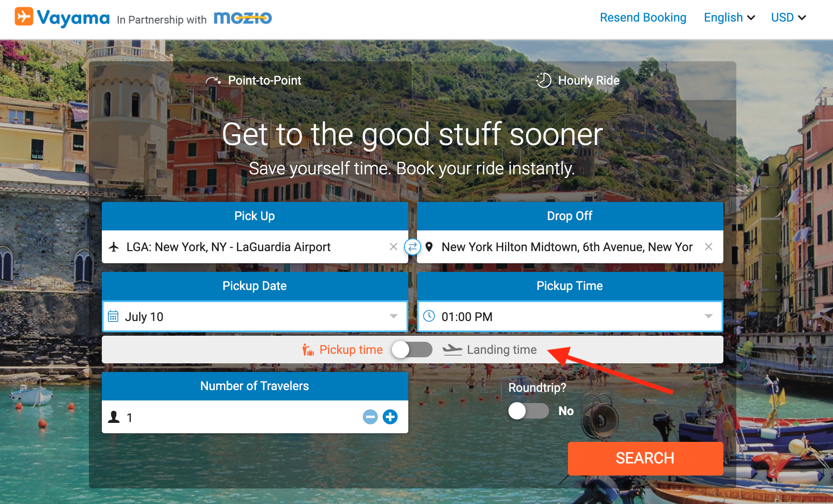
Task: Open the English language dropdown
Action: [x=729, y=18]
